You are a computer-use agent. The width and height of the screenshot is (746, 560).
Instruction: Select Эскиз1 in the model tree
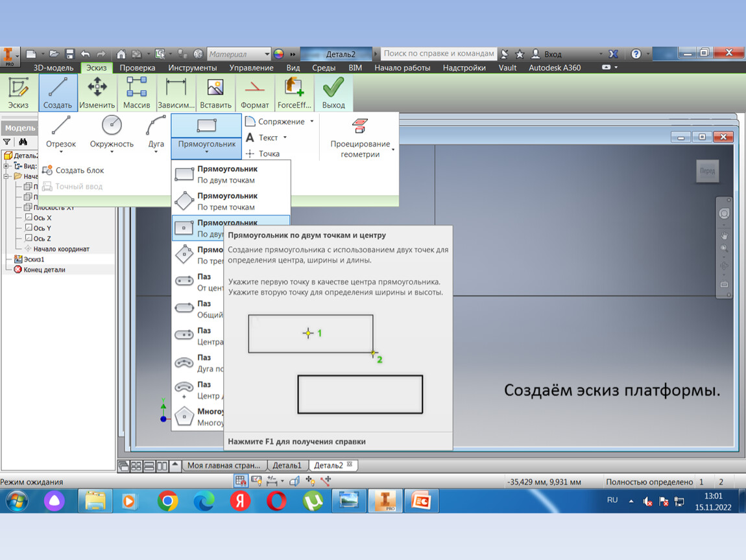pos(29,259)
